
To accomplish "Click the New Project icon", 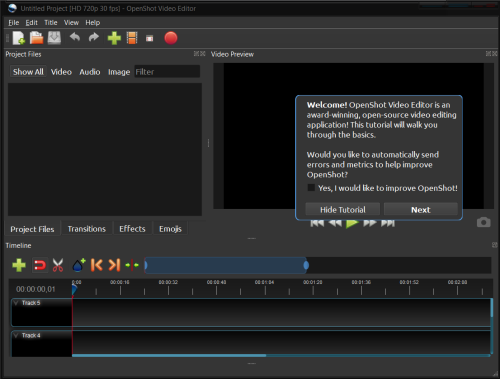I will (x=19, y=38).
